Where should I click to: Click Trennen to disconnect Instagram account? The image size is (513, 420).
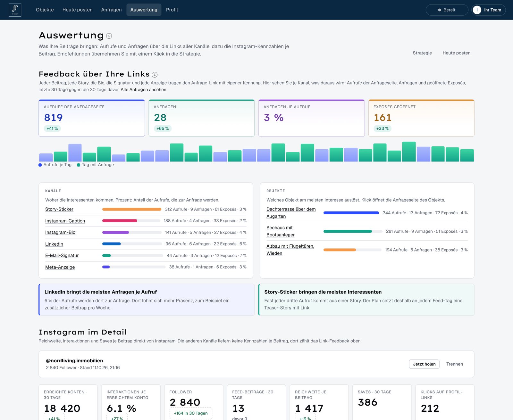click(455, 364)
